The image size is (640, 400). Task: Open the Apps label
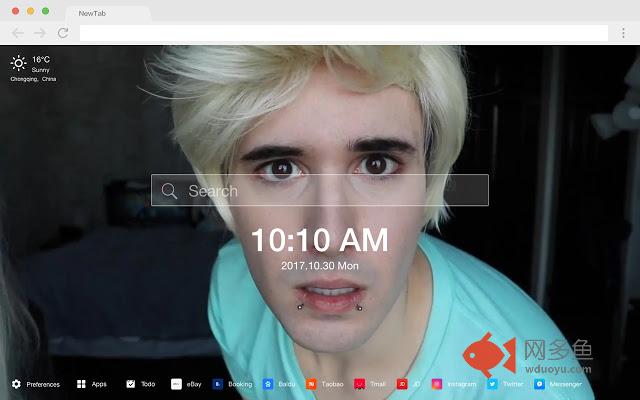[99, 384]
